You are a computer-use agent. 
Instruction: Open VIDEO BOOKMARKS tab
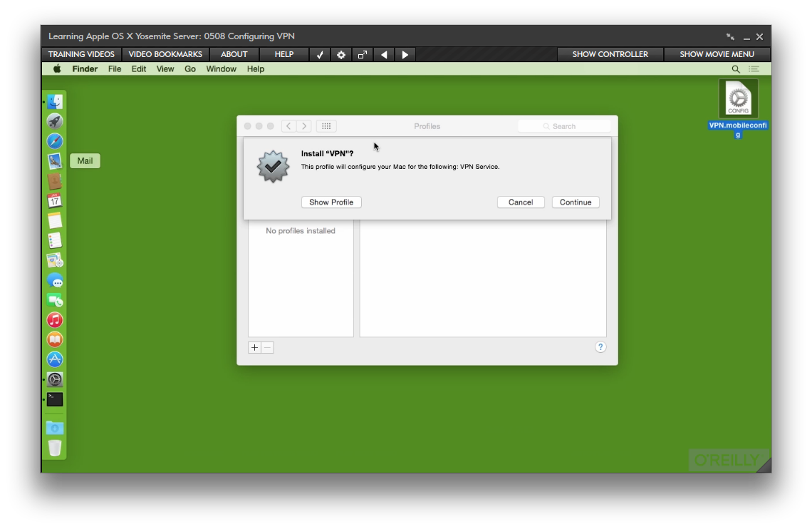[165, 54]
